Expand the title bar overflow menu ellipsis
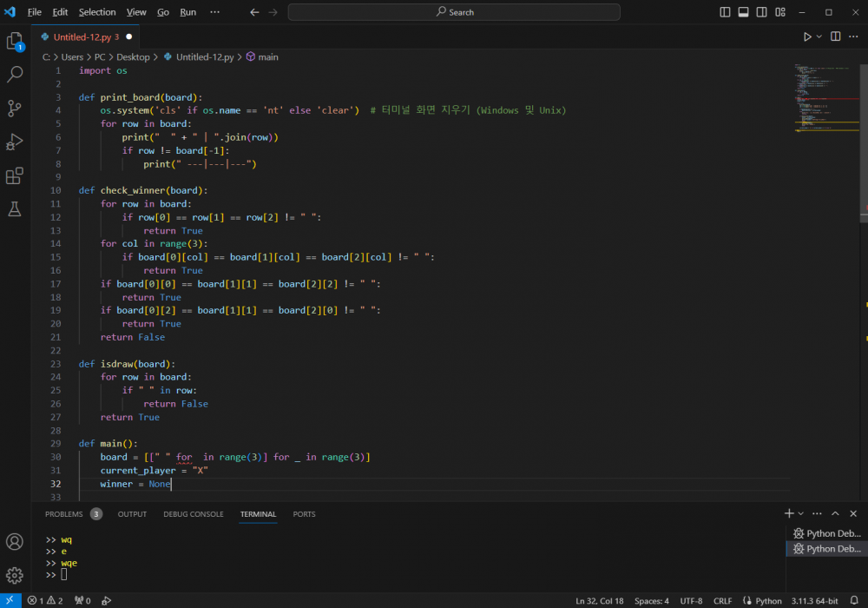This screenshot has width=868, height=608. (x=214, y=11)
